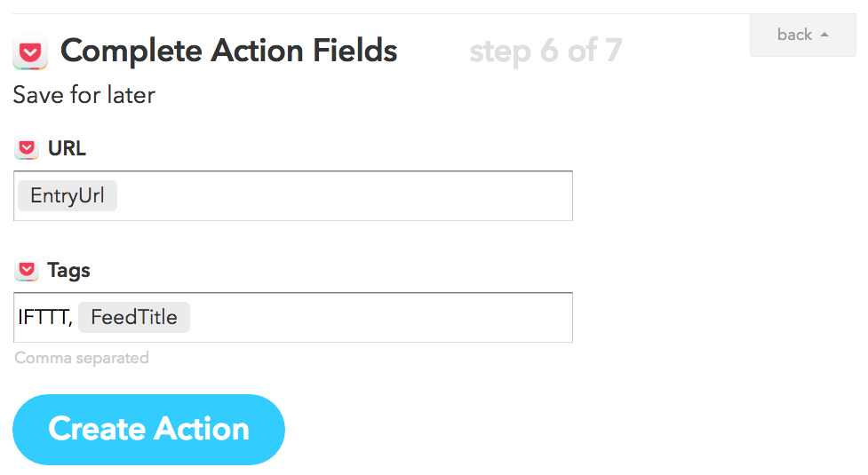Select the EntryUrl ingredient chip
The height and width of the screenshot is (475, 868).
68,195
